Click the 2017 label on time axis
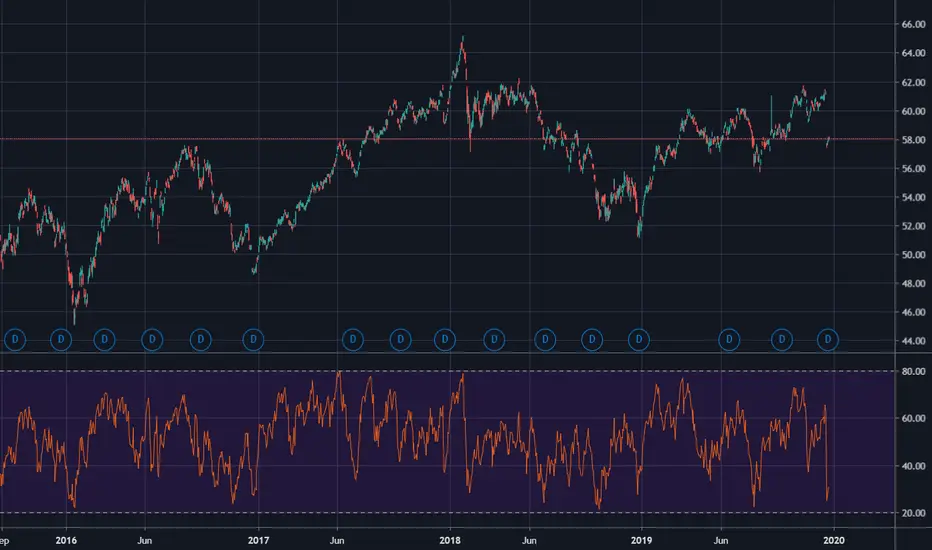Image resolution: width=932 pixels, height=550 pixels. coord(258,540)
